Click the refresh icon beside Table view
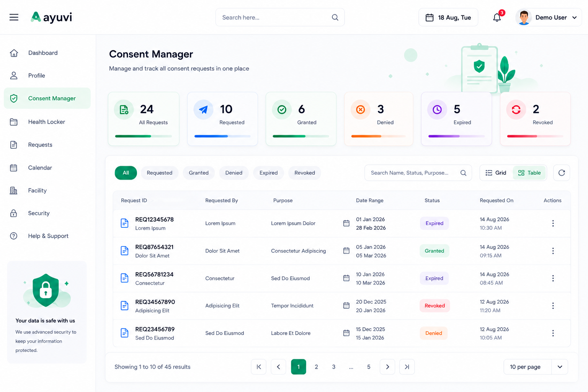 coord(562,173)
